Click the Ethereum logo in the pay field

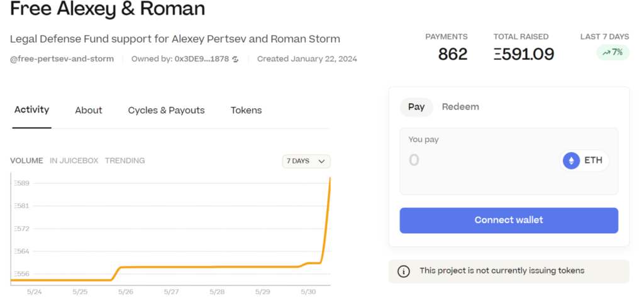coord(571,161)
